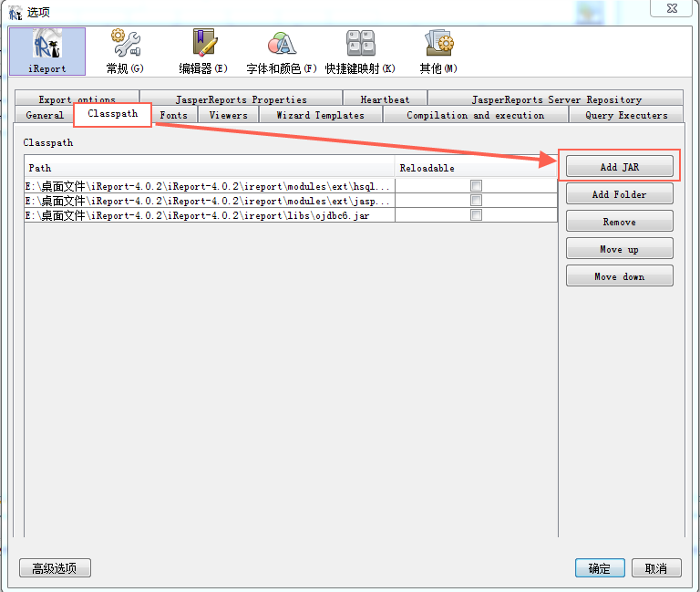Click the Move up button
The width and height of the screenshot is (700, 592).
620,249
